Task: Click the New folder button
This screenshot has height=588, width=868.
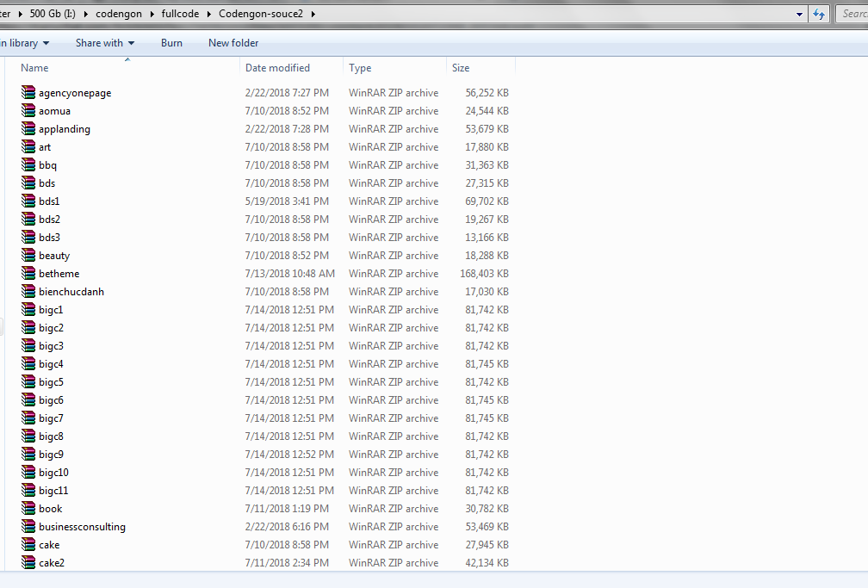Action: point(233,43)
